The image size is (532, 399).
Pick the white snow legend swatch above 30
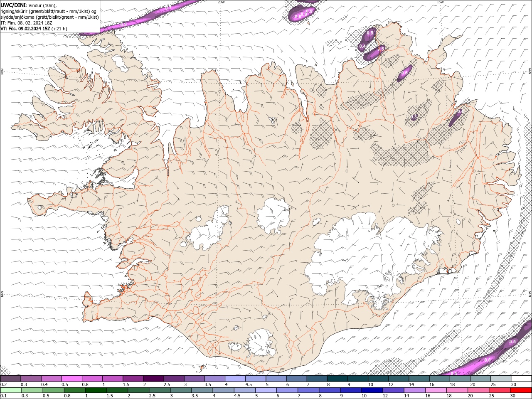[521, 379]
